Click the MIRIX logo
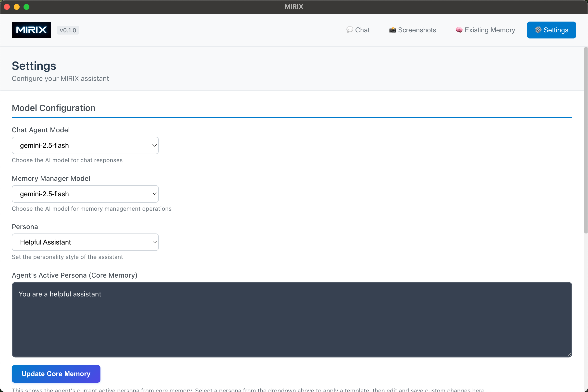588x392 pixels. click(31, 30)
